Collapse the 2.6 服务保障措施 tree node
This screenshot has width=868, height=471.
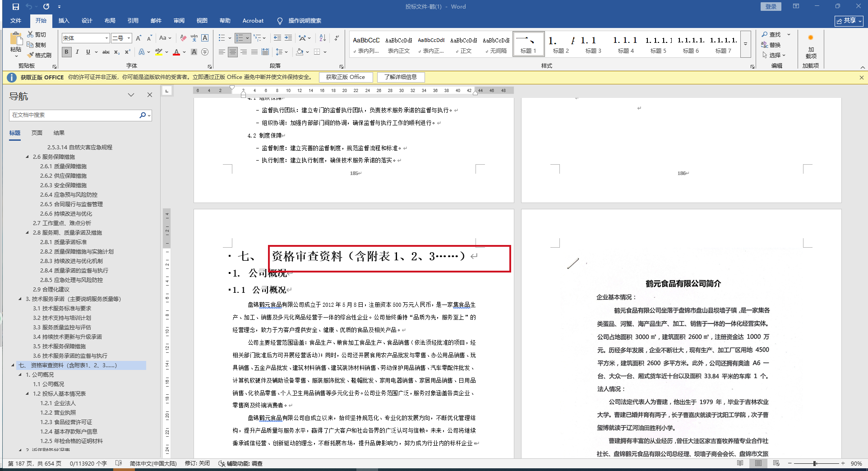click(x=27, y=157)
